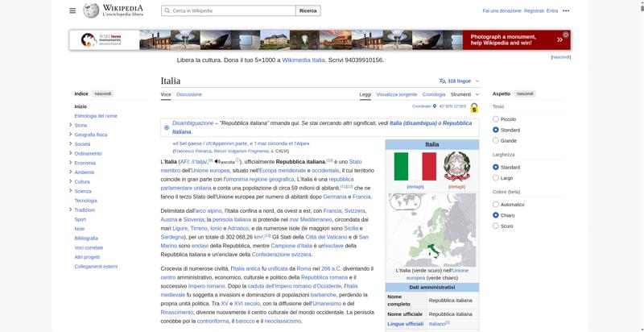Open the Visualizza sorgente tab
This screenshot has width=644, height=332.
coord(397,94)
